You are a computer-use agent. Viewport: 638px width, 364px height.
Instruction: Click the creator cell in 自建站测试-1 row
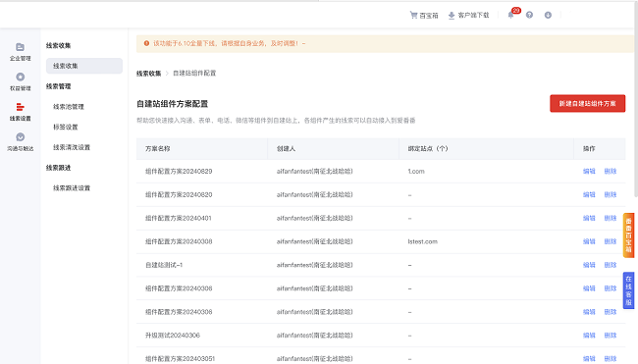314,265
